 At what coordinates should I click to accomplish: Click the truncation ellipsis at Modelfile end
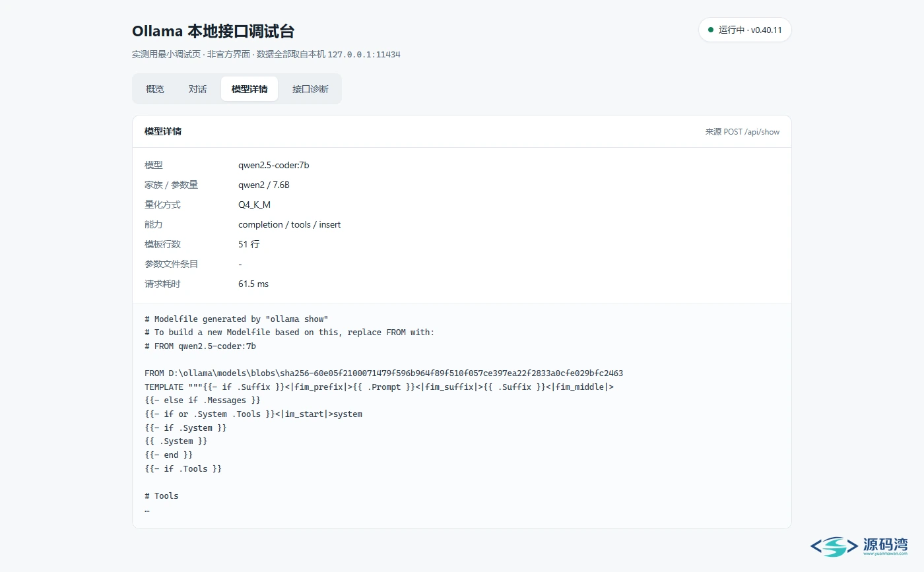click(x=147, y=510)
